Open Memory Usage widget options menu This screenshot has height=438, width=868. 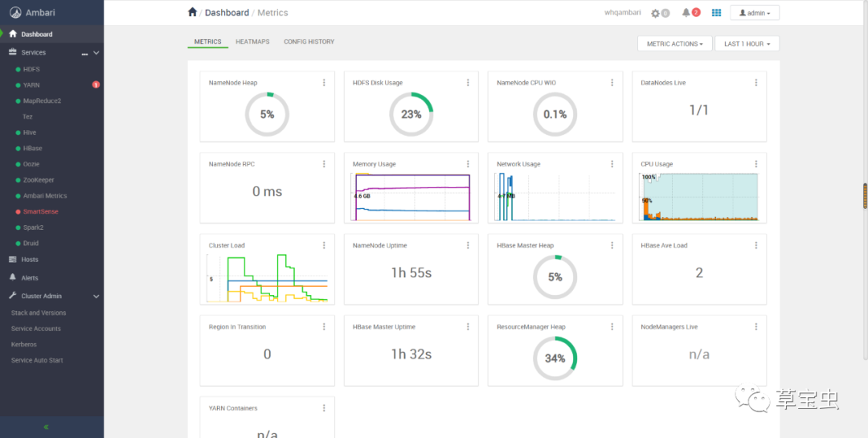click(x=468, y=164)
